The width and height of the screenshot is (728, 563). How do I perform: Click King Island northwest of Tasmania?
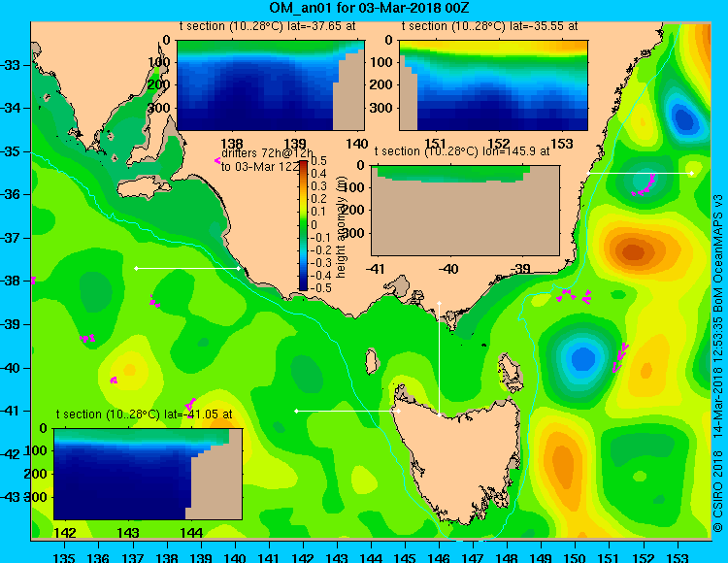372,361
